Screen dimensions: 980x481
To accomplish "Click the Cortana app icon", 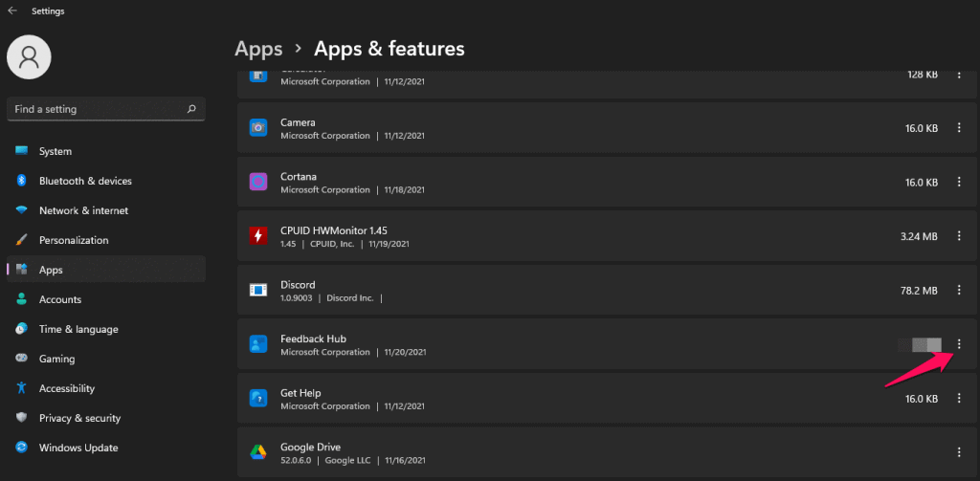I will click(x=257, y=182).
